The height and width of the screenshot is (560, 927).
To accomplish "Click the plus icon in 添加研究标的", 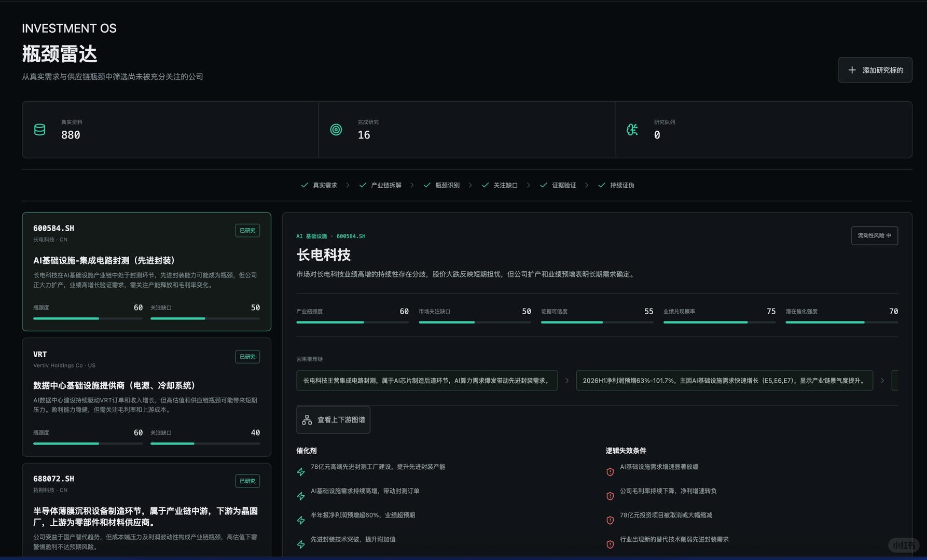I will [x=852, y=70].
